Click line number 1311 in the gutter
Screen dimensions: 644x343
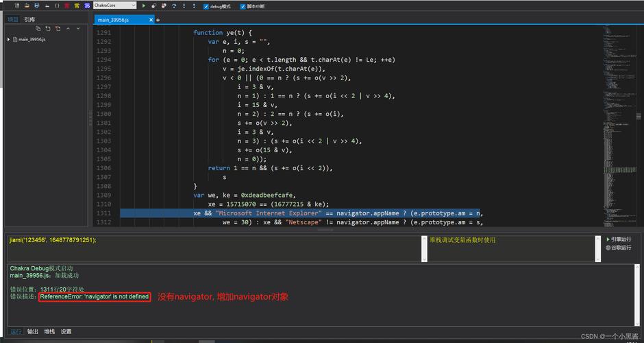[x=104, y=213]
